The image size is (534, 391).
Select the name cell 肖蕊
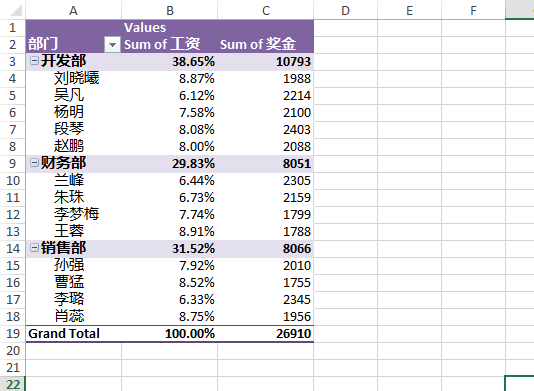[x=74, y=316]
